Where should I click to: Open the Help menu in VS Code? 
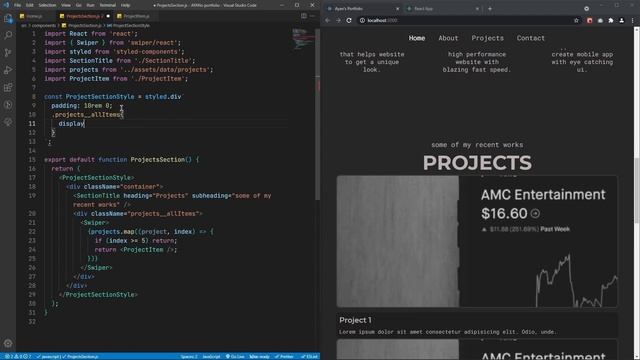click(126, 5)
